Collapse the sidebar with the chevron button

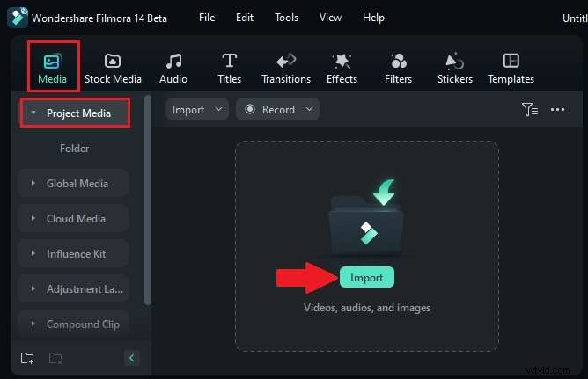click(x=132, y=358)
